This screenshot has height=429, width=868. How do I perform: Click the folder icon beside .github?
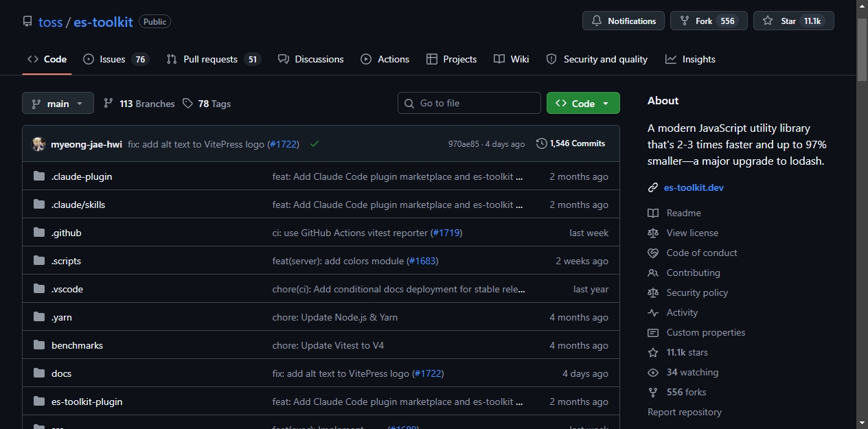(39, 233)
